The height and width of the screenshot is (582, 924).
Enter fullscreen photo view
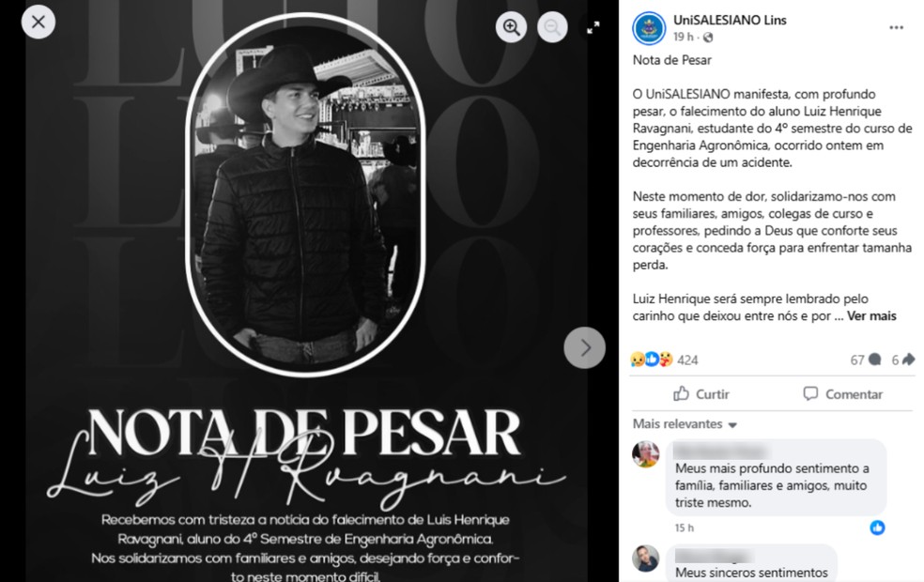click(593, 27)
